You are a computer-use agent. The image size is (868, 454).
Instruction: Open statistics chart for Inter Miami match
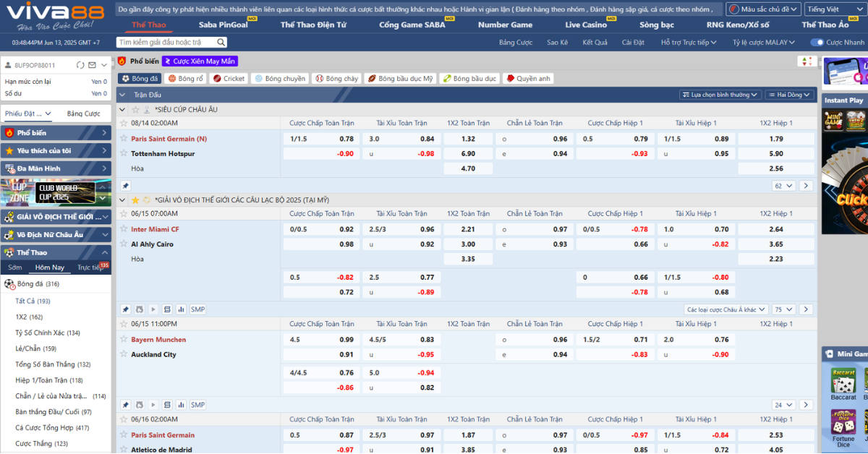click(182, 309)
